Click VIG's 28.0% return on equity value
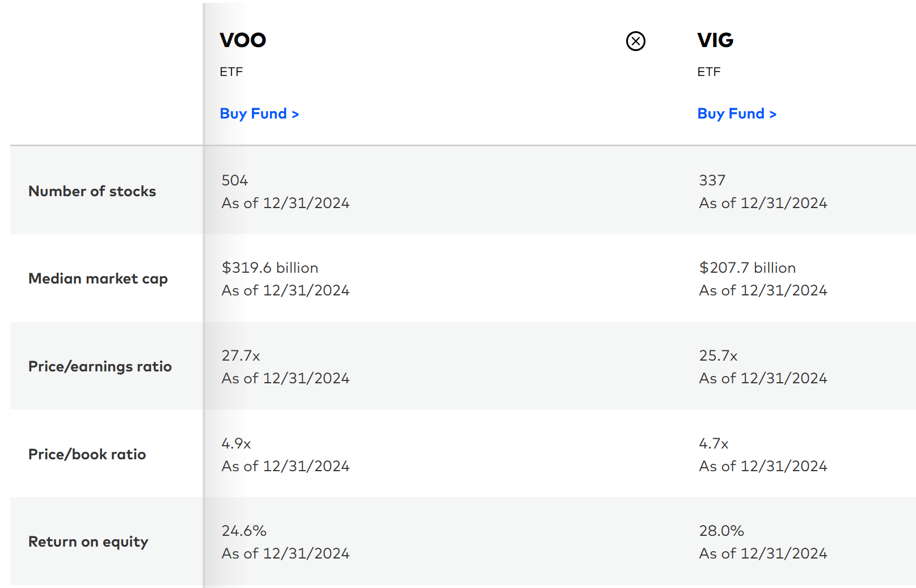 (x=721, y=531)
